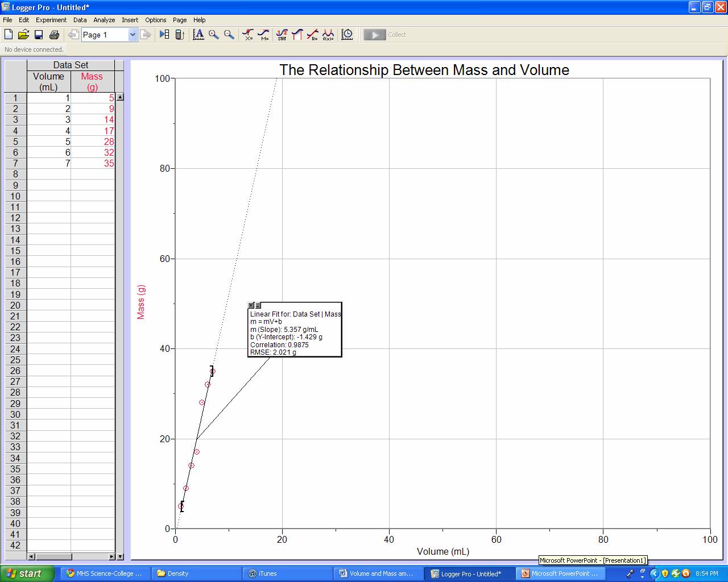This screenshot has height=582, width=728.
Task: Click the Statistics (STAT) icon
Action: pos(282,35)
